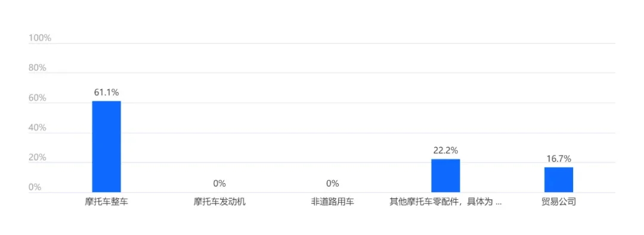Click the 20% y-axis label
The width and height of the screenshot is (644, 235).
tap(38, 158)
